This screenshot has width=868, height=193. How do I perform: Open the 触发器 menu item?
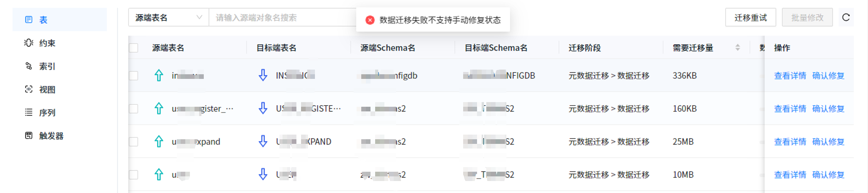(51, 136)
